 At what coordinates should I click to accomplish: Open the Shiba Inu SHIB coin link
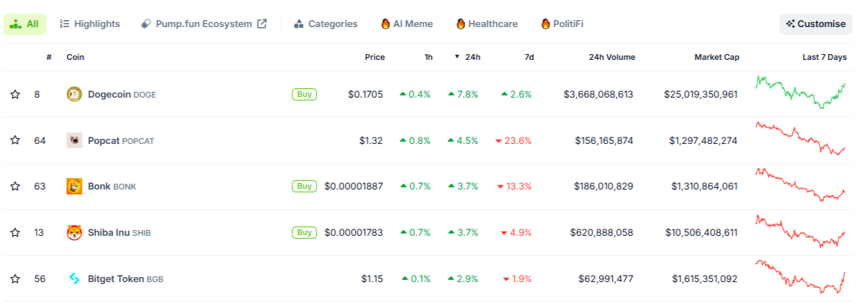click(x=108, y=233)
